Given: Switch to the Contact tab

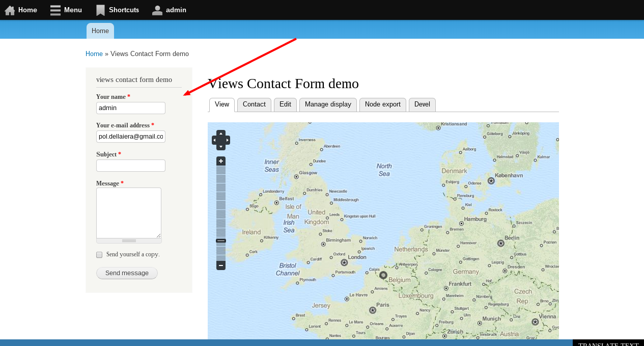Looking at the screenshot, I should click(x=254, y=104).
